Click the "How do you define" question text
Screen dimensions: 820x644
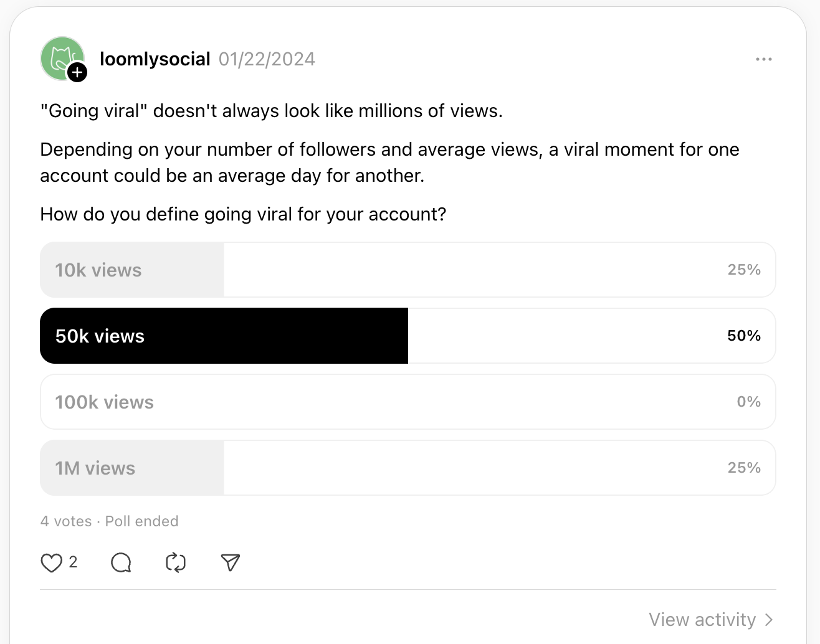243,214
